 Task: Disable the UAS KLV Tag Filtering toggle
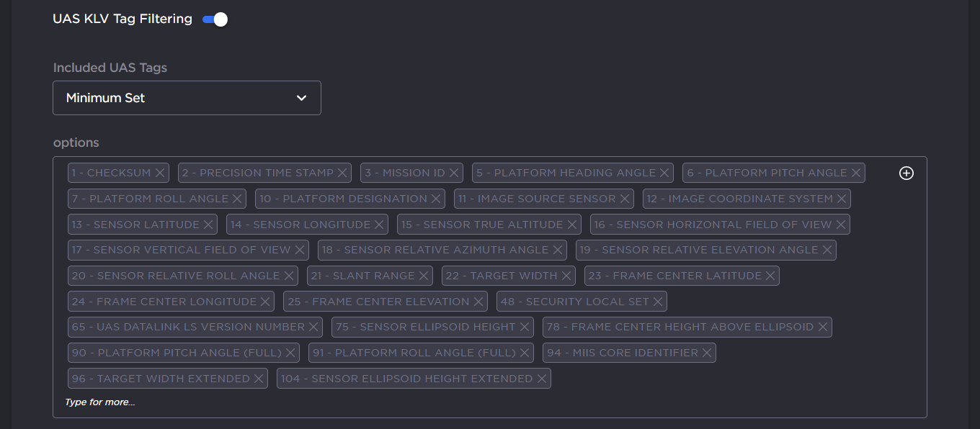tap(214, 19)
